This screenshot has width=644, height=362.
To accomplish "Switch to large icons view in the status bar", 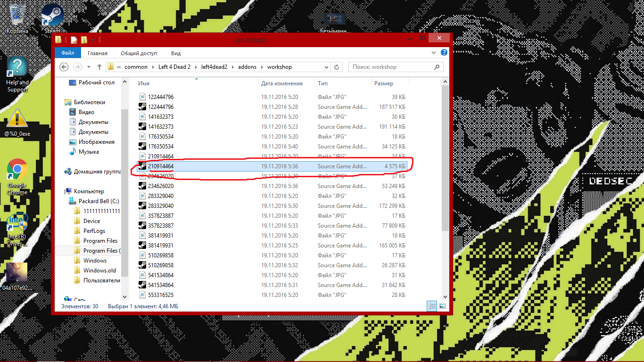I will click(x=442, y=306).
